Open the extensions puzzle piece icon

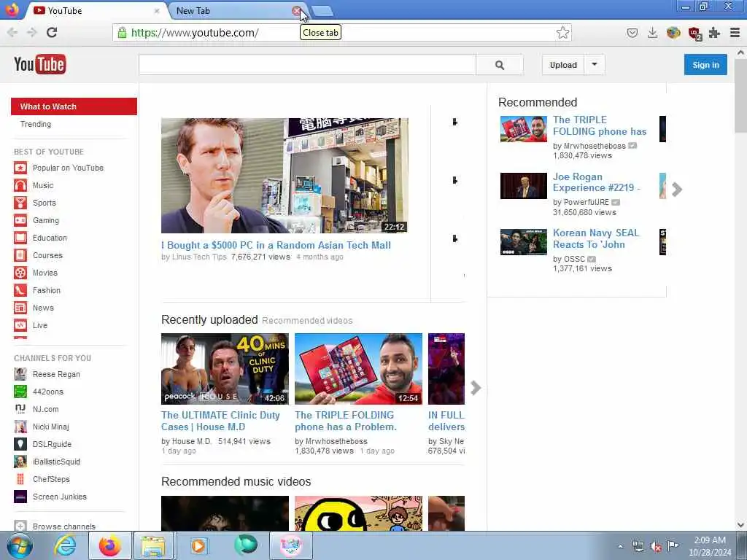(x=714, y=32)
